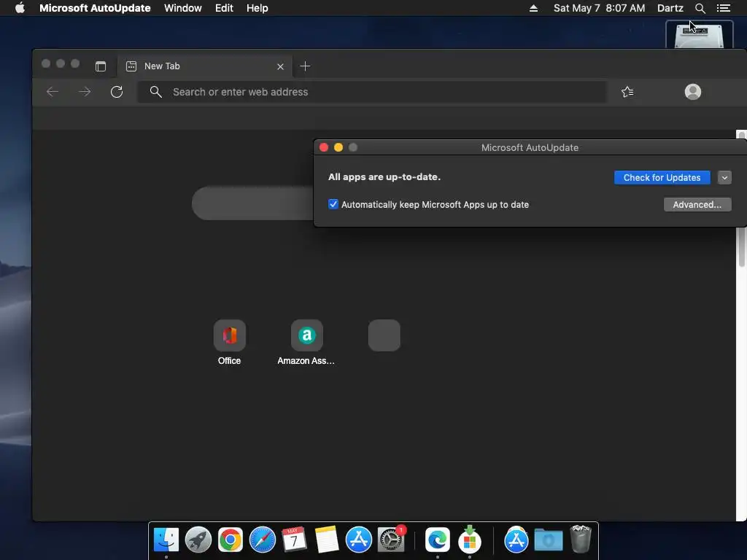
Task: Open the Edit menu
Action: click(x=224, y=8)
